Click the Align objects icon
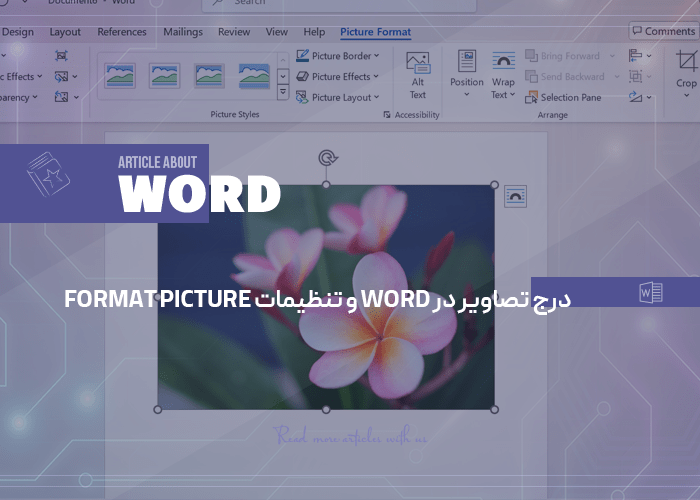The image size is (700, 500). tap(635, 56)
